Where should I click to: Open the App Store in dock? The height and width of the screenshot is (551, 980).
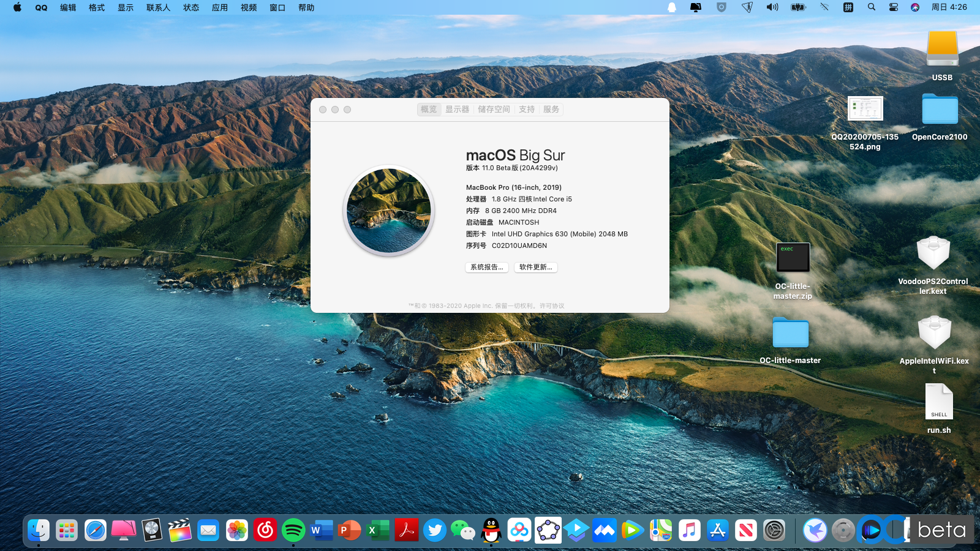pos(718,530)
